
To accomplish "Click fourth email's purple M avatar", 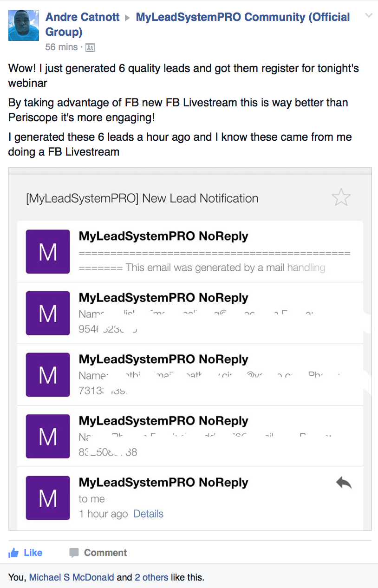I will pyautogui.click(x=48, y=436).
